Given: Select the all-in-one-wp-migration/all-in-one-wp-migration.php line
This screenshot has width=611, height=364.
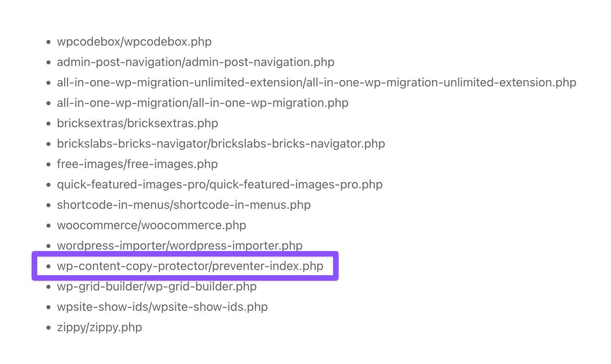Looking at the screenshot, I should 203,103.
